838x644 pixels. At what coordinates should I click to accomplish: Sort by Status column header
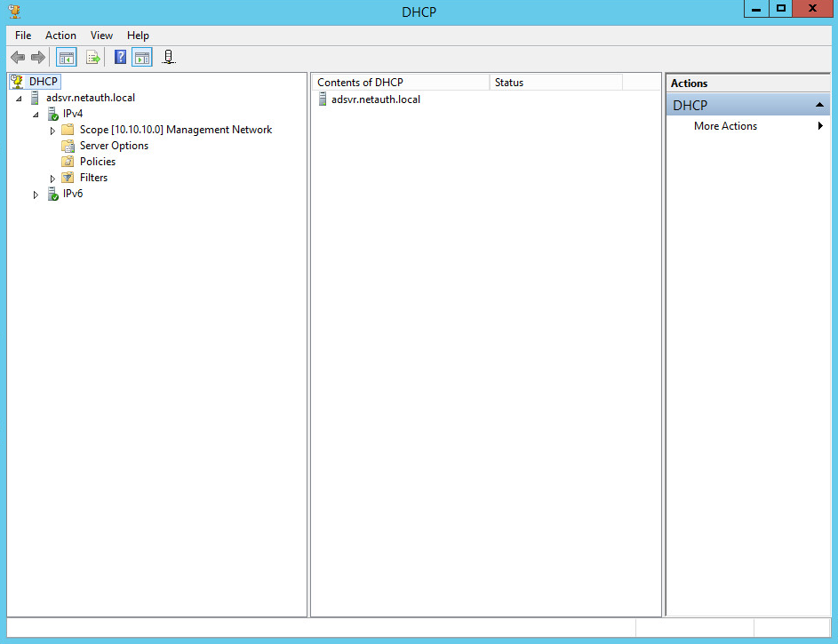555,83
